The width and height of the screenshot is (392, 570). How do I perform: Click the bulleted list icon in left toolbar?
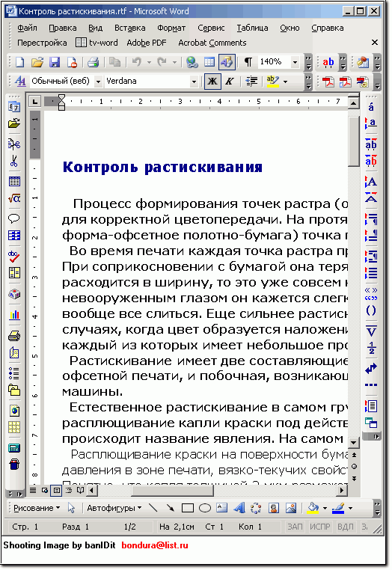14,373
